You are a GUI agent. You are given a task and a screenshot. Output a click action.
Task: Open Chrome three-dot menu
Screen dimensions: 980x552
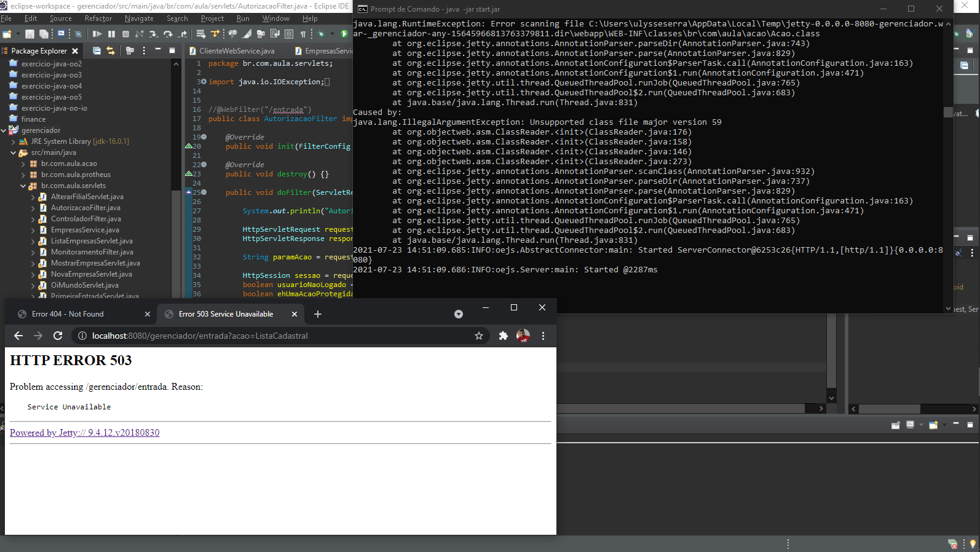click(x=543, y=336)
